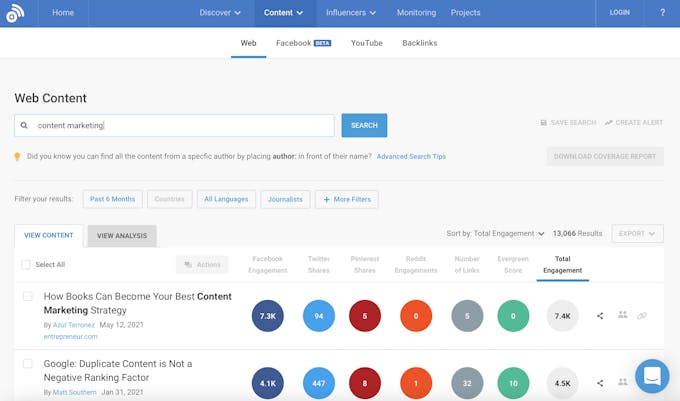
Task: Switch to the YouTube tab
Action: tap(367, 43)
